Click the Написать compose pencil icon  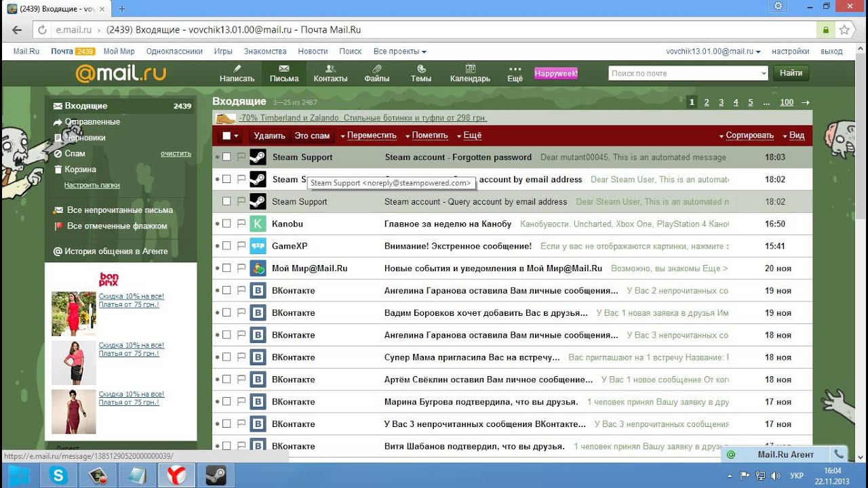[237, 68]
